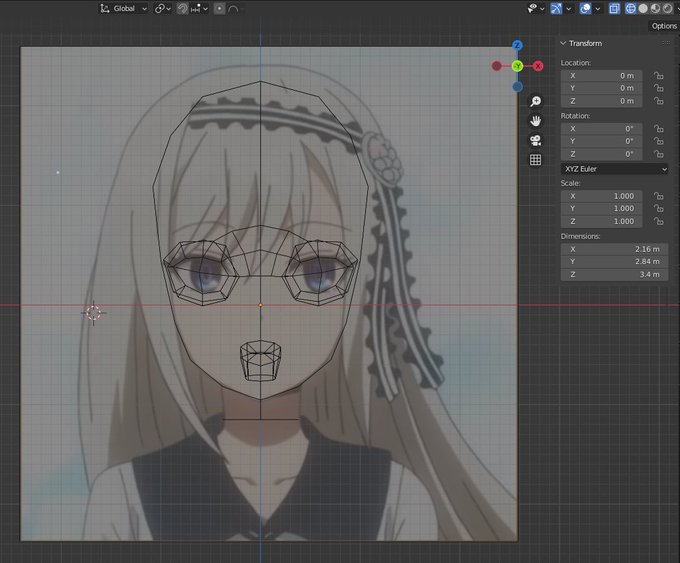Lock the Scale Y value
This screenshot has height=563, width=680.
coord(658,208)
